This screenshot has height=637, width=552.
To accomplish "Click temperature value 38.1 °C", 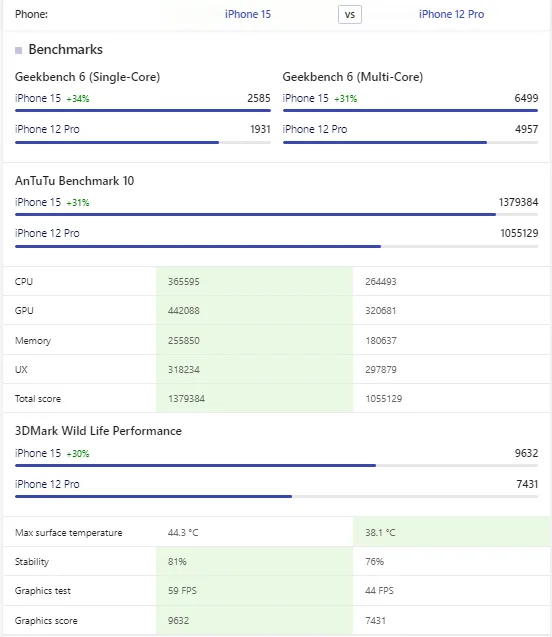I will coord(380,533).
